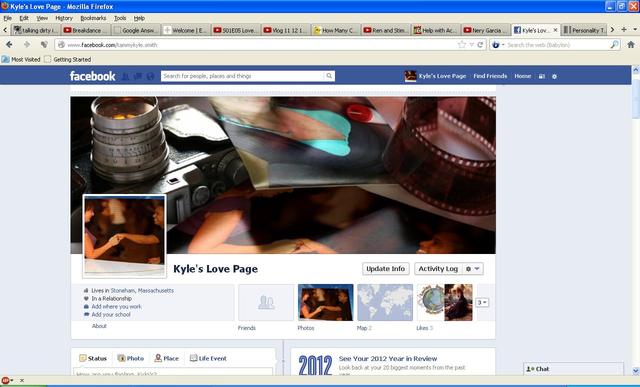The height and width of the screenshot is (387, 640).
Task: Click the Update Info button
Action: coord(386,269)
